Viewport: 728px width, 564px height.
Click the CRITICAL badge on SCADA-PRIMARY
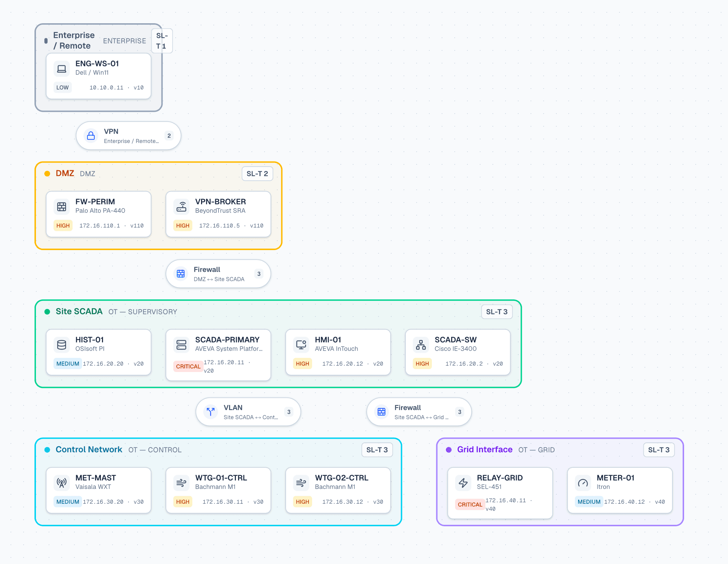tap(188, 367)
